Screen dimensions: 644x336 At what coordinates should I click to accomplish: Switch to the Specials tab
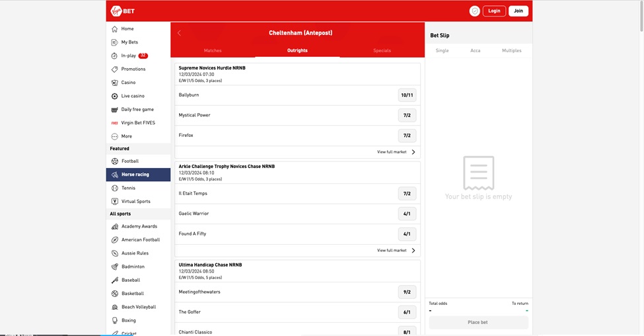pyautogui.click(x=382, y=51)
